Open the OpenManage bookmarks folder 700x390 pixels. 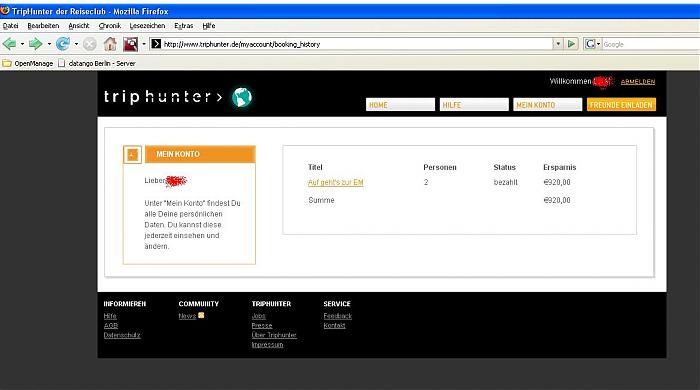28,63
